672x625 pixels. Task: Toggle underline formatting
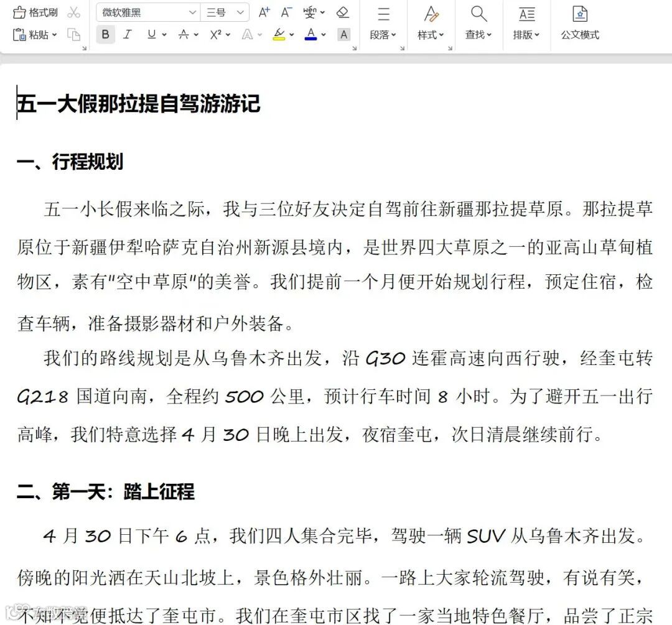click(x=151, y=34)
